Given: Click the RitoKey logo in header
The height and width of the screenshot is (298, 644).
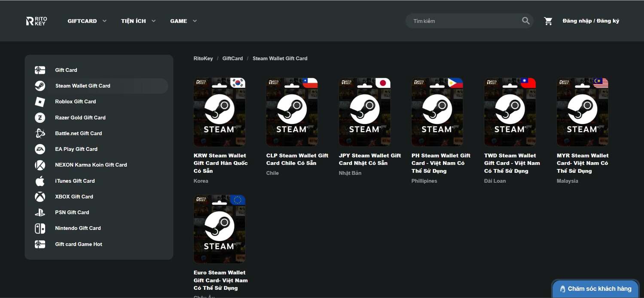Looking at the screenshot, I should pos(37,21).
